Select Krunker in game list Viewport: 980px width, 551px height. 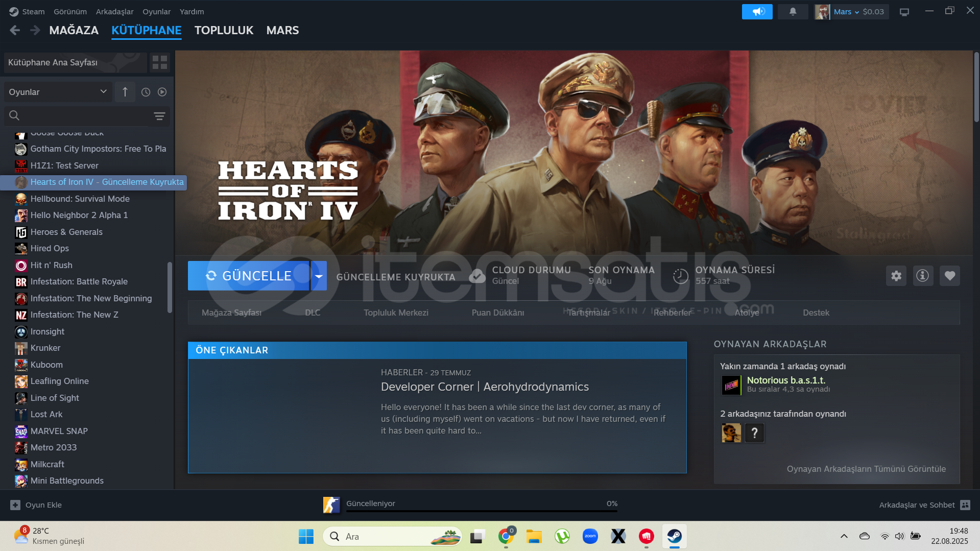tap(45, 348)
